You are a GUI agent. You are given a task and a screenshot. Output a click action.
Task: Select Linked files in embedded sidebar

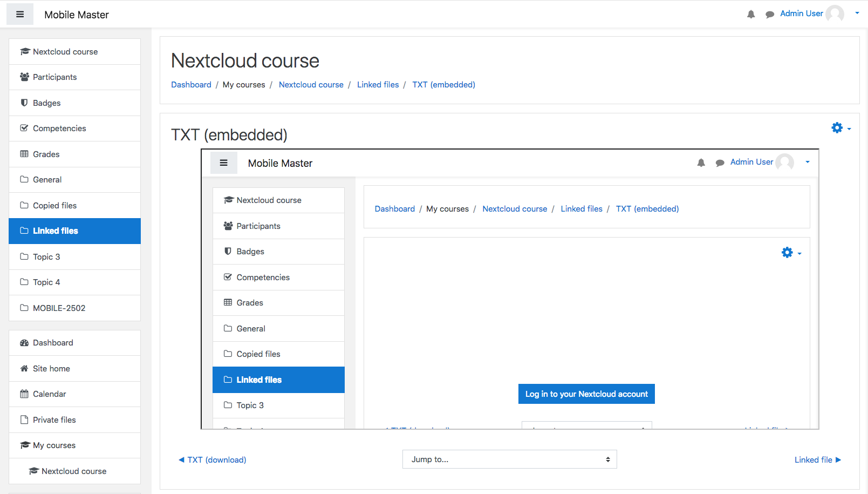(278, 380)
